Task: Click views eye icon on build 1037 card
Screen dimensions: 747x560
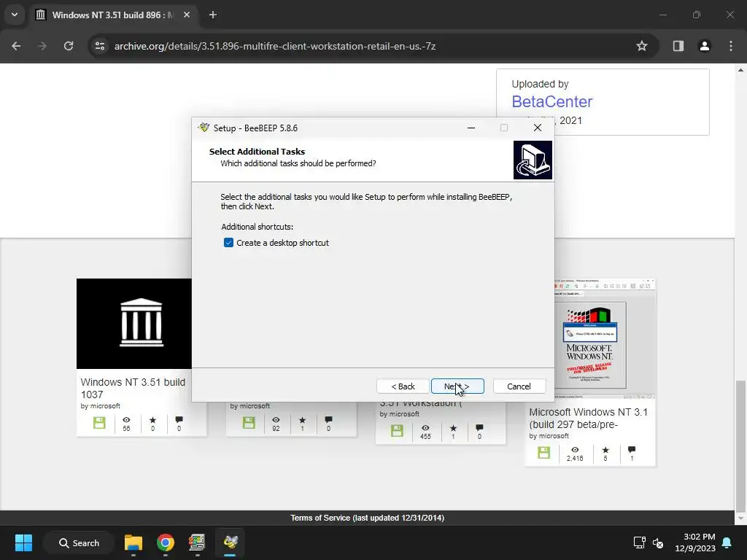Action: 126,420
